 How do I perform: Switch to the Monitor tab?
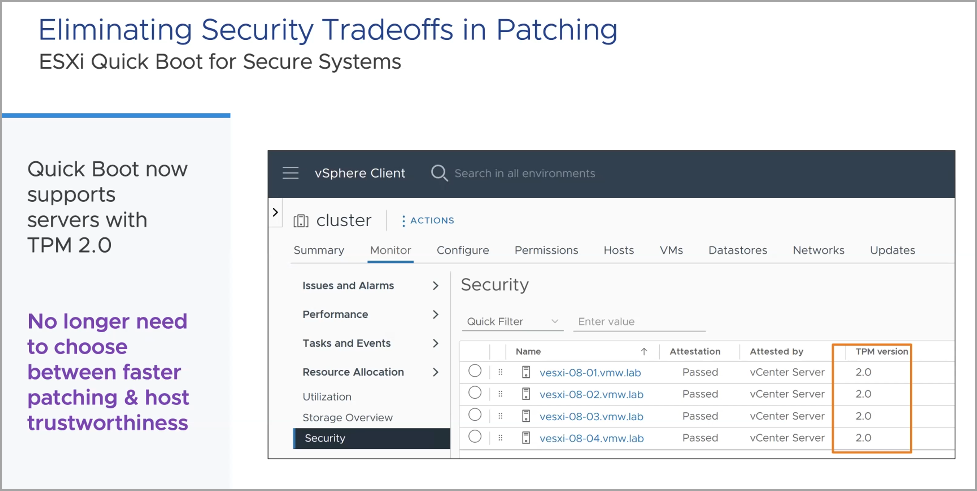391,250
